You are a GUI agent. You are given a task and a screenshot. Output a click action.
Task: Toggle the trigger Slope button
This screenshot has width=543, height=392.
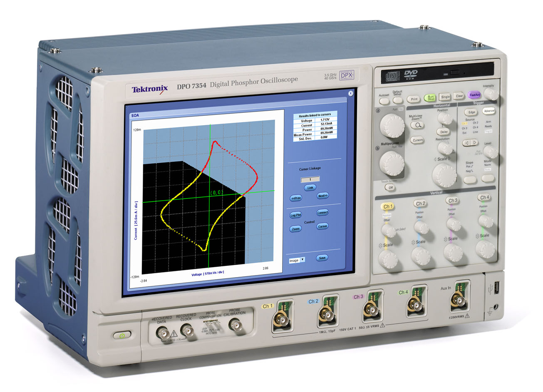tap(470, 180)
